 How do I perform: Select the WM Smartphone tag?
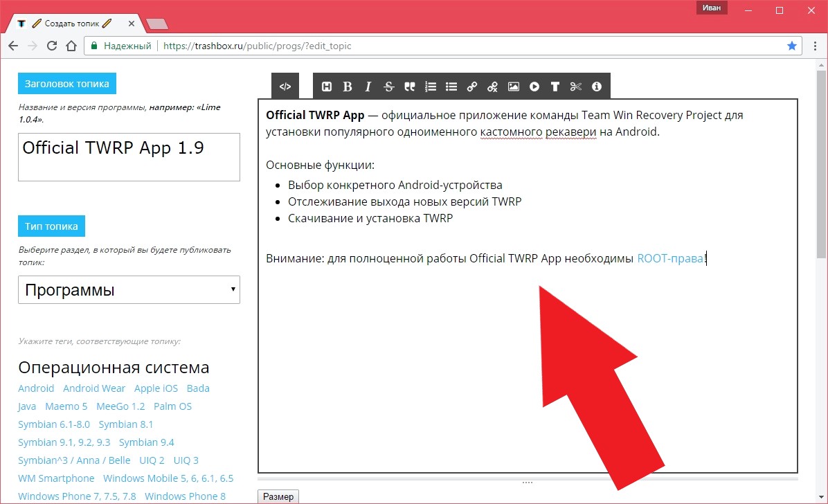coord(56,478)
